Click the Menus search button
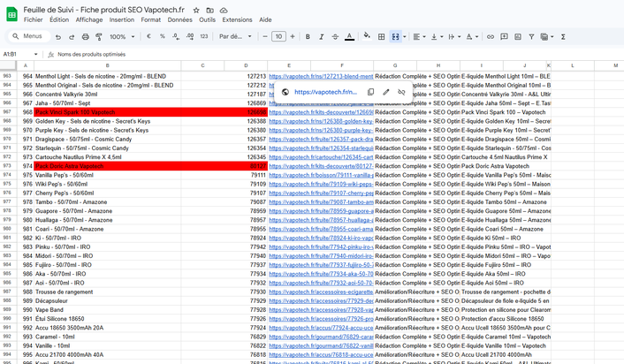The height and width of the screenshot is (364, 624). (26, 37)
